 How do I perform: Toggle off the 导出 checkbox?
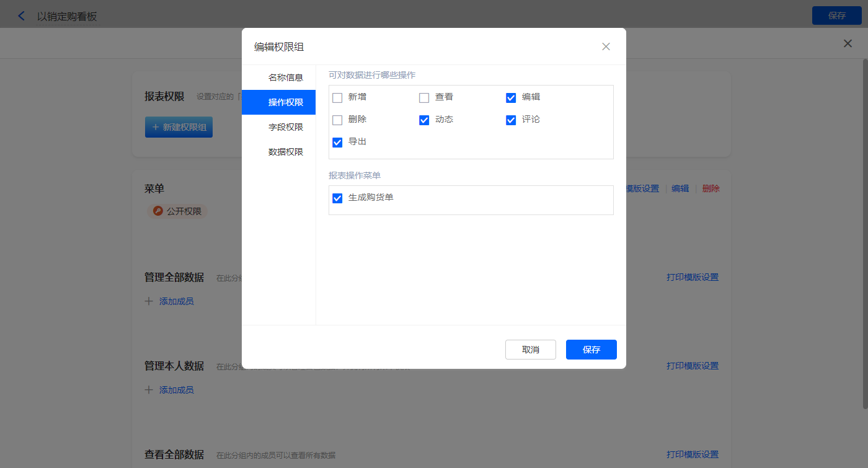coord(337,143)
